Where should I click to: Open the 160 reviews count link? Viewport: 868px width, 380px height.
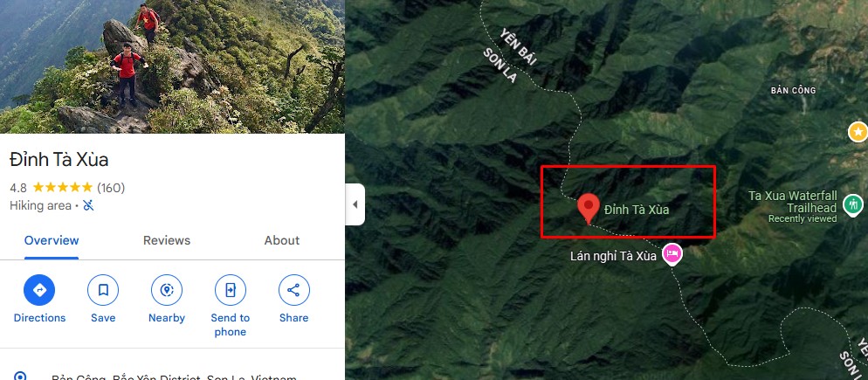pyautogui.click(x=111, y=188)
